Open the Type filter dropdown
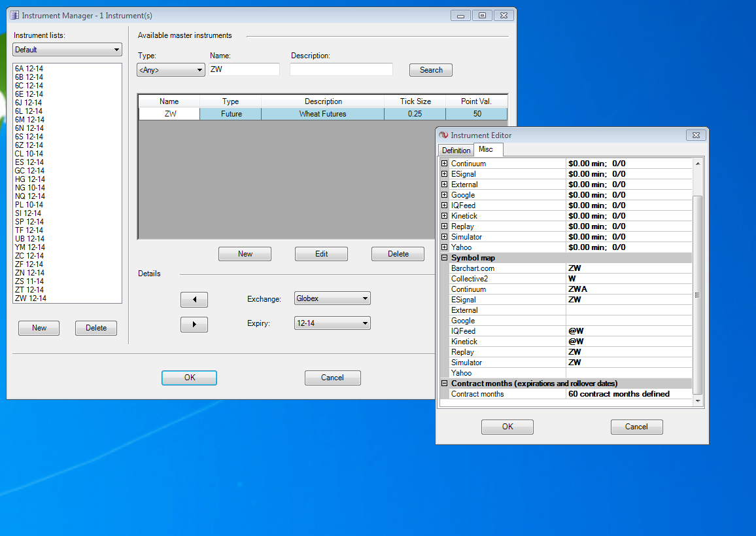The height and width of the screenshot is (536, 756). (171, 70)
